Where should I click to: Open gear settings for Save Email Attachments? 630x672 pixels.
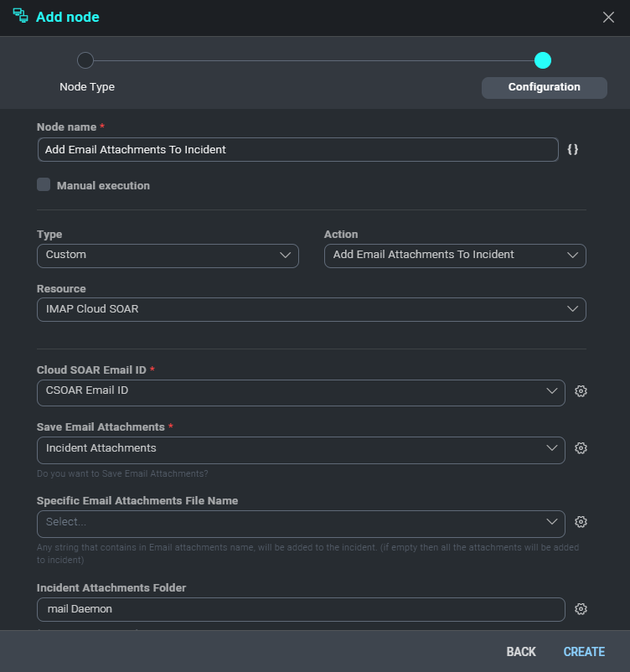(581, 448)
